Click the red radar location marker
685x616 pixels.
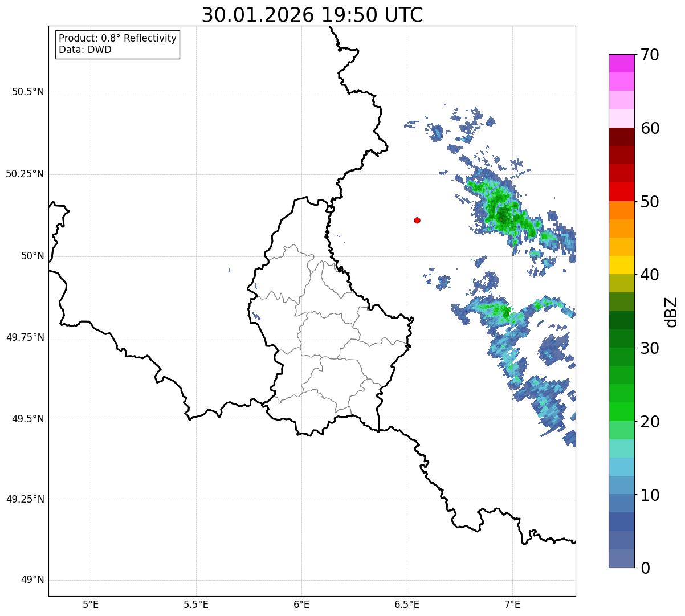[417, 220]
